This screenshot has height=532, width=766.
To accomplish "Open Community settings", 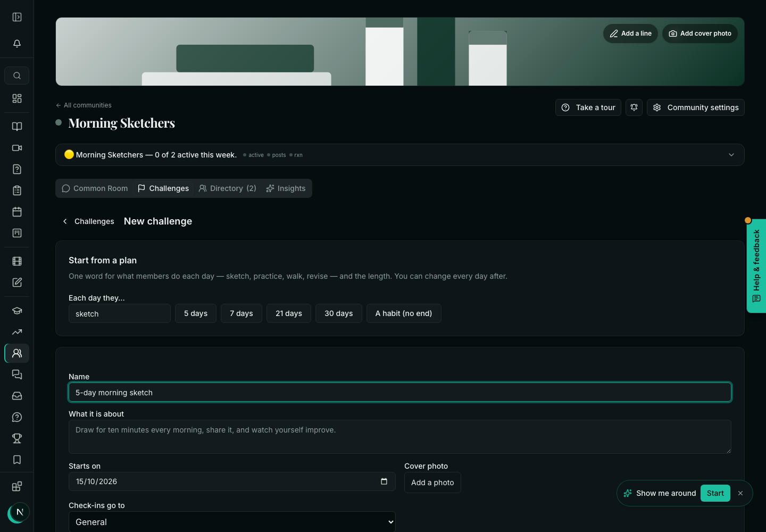I will click(x=696, y=107).
